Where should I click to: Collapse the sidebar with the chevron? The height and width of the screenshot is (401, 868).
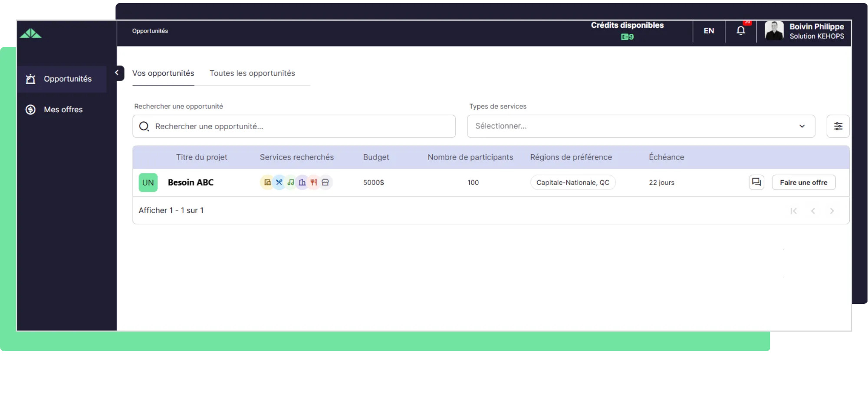117,73
